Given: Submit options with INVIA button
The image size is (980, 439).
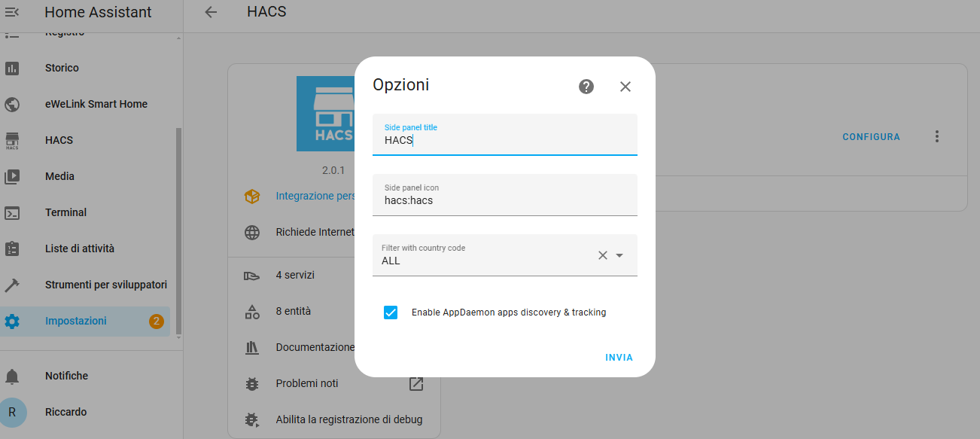Looking at the screenshot, I should (619, 358).
